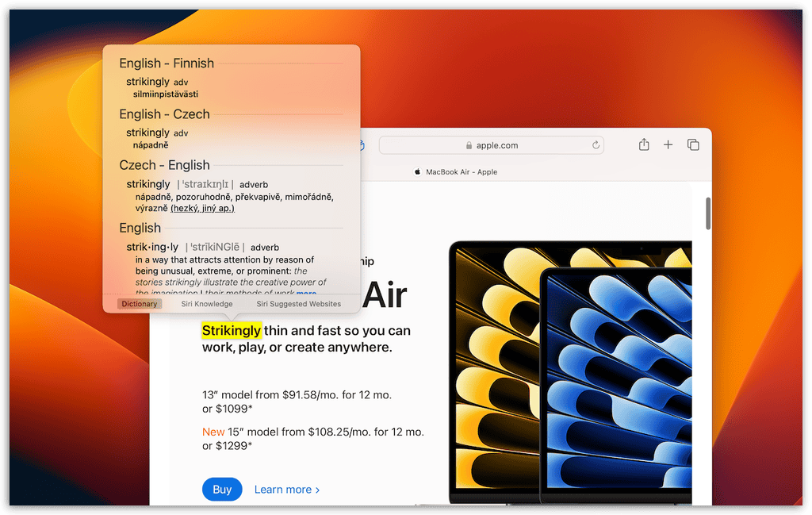Image resolution: width=812 pixels, height=515 pixels.
Task: Open the more link in the English definition
Action: (x=306, y=292)
